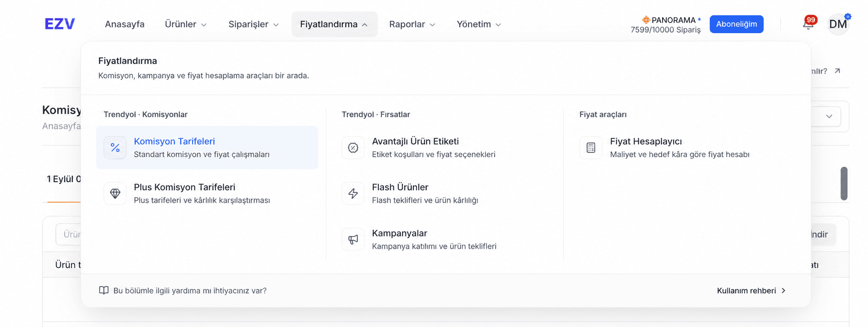Expand the Yönetim menu

[x=479, y=24]
